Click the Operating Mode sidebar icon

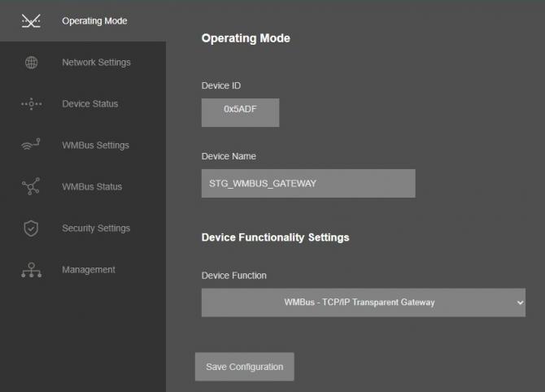31,21
